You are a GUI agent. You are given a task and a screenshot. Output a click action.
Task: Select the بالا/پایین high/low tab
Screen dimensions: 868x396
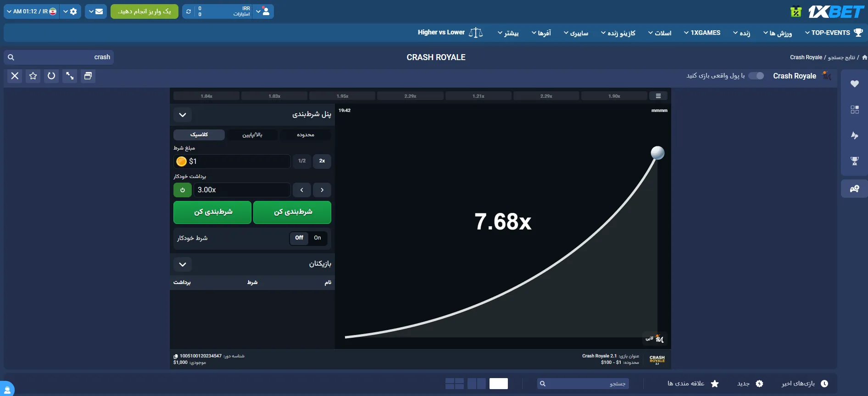(x=252, y=134)
